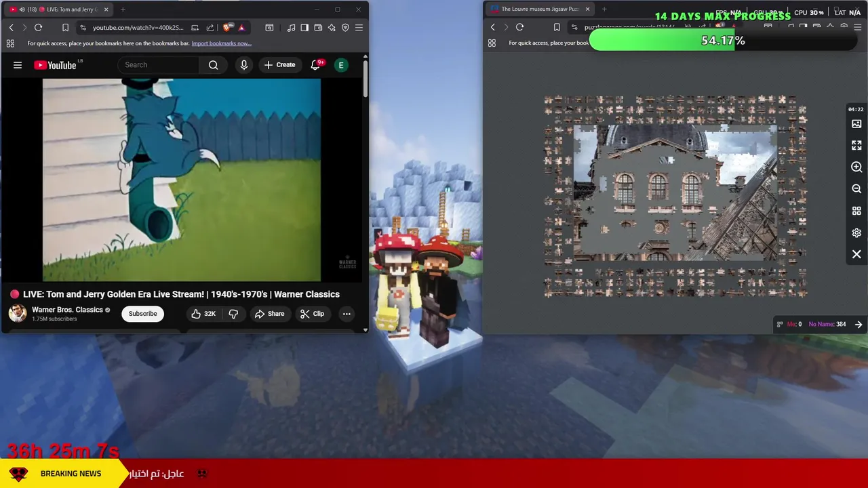
Task: Bookmark the puzzle page
Action: pos(557,27)
